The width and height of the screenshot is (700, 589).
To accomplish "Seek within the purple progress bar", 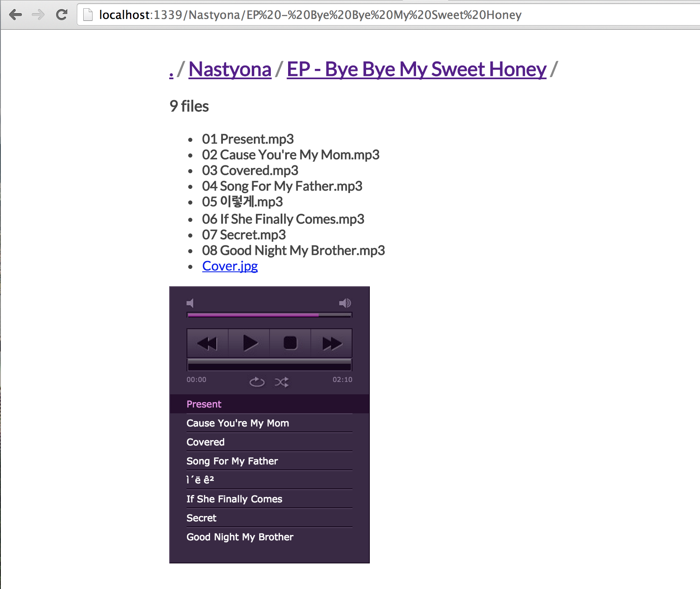I will (x=269, y=315).
